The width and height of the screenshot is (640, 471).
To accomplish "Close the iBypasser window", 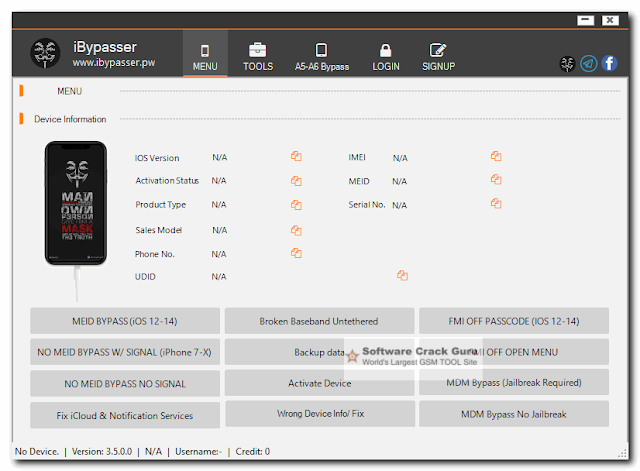I will pos(610,20).
